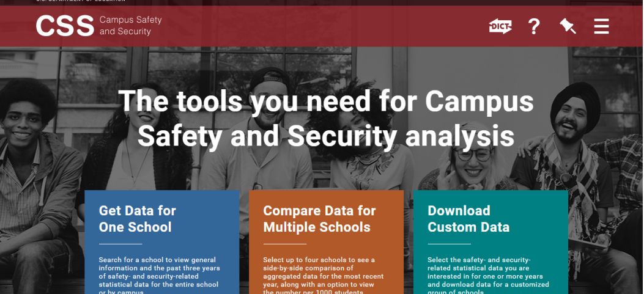Click description starting 'Search for a school'
This screenshot has width=644, height=294.
click(x=160, y=276)
